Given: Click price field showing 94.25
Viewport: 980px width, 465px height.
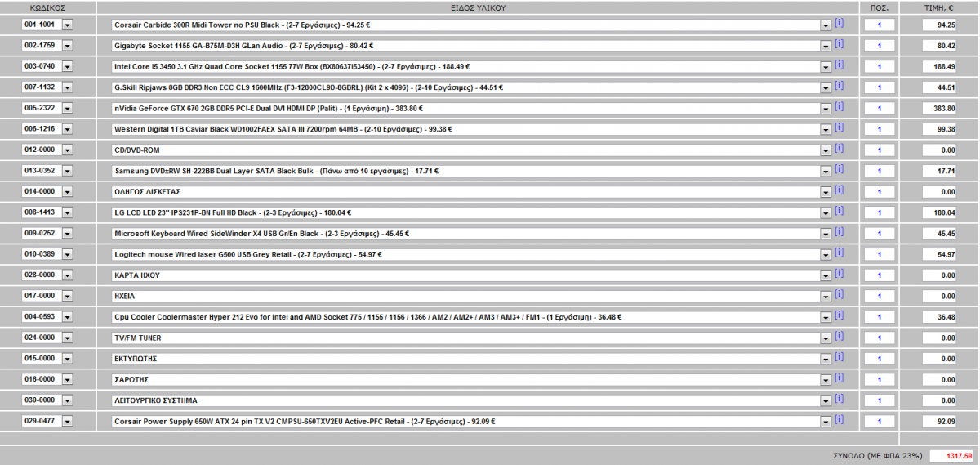Looking at the screenshot, I should coord(940,25).
